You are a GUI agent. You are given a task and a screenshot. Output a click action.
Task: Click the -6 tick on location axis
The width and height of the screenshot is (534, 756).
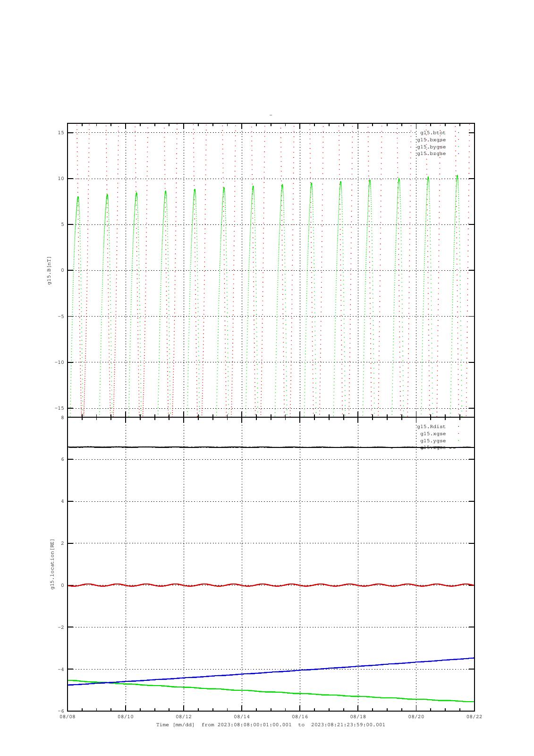click(x=61, y=711)
